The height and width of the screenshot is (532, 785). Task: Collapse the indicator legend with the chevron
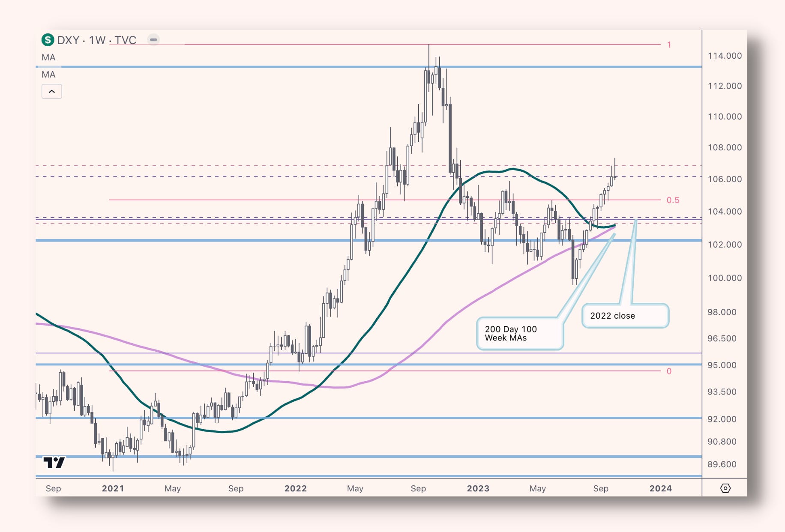pos(52,91)
